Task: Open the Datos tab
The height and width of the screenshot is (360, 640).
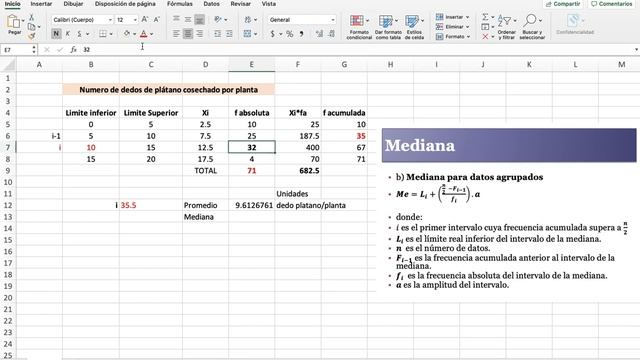Action: pos(211,4)
